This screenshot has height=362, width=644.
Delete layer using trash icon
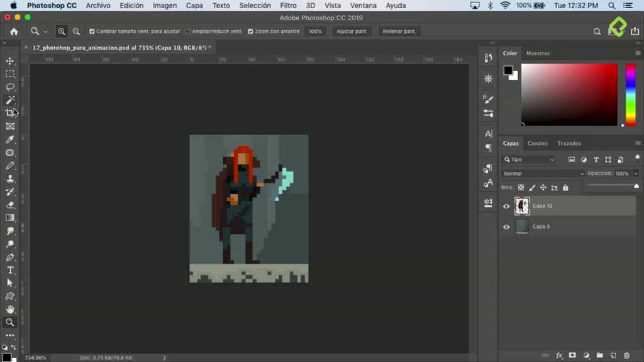coord(627,356)
